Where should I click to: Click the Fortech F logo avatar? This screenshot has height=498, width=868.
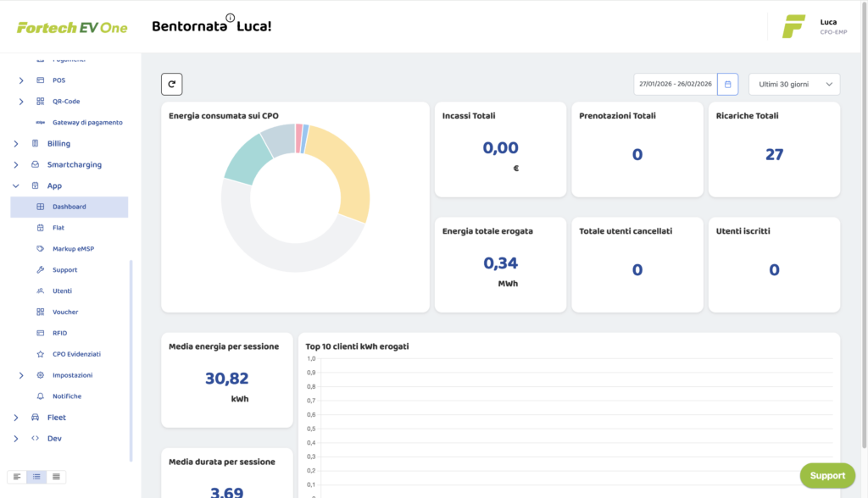[793, 26]
